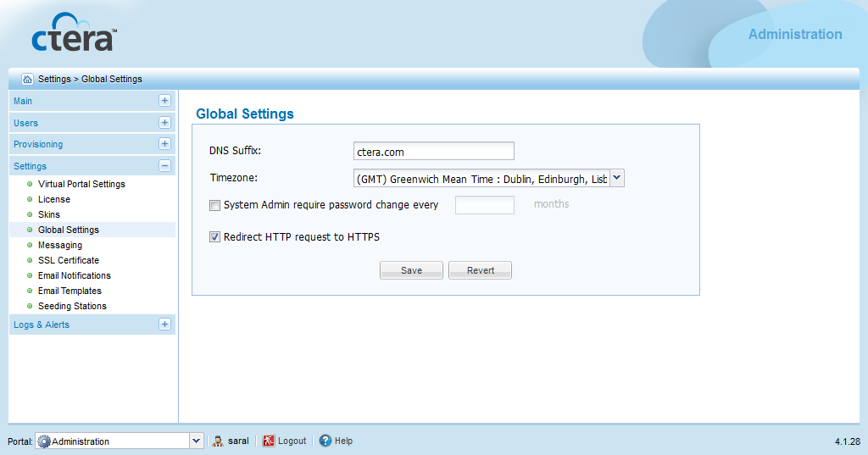
Task: Click green bullet beside SSL Certificate
Action: tap(30, 260)
